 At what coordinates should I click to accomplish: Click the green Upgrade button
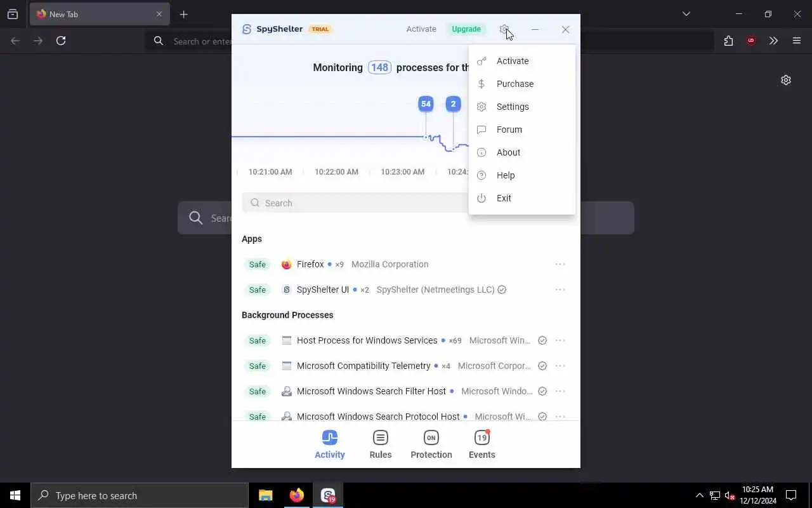tap(466, 29)
